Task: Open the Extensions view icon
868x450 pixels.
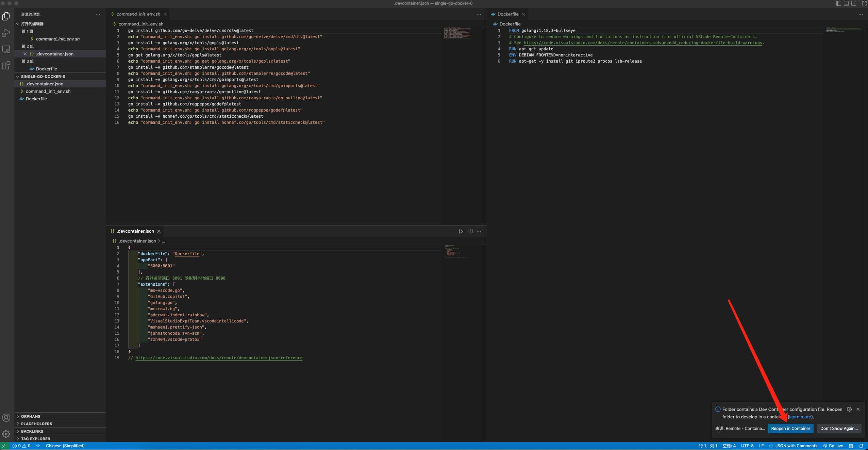Action: tap(6, 66)
